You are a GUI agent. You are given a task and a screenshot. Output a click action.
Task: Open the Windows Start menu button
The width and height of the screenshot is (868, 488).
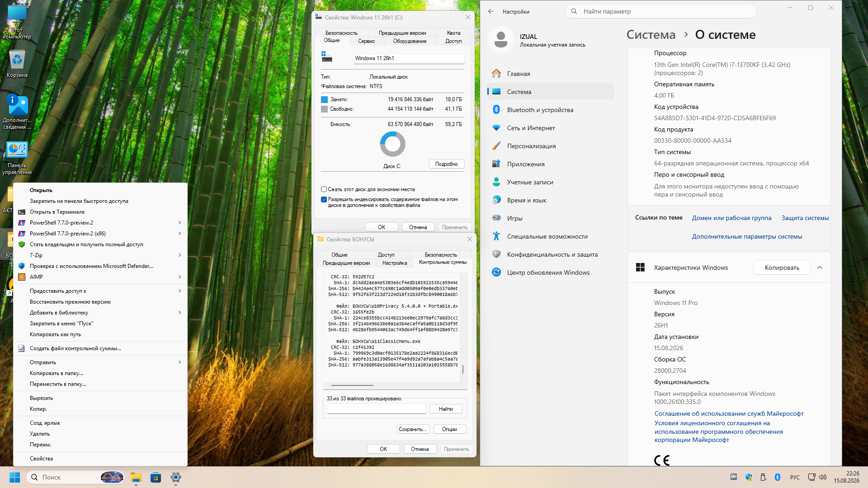(14, 477)
